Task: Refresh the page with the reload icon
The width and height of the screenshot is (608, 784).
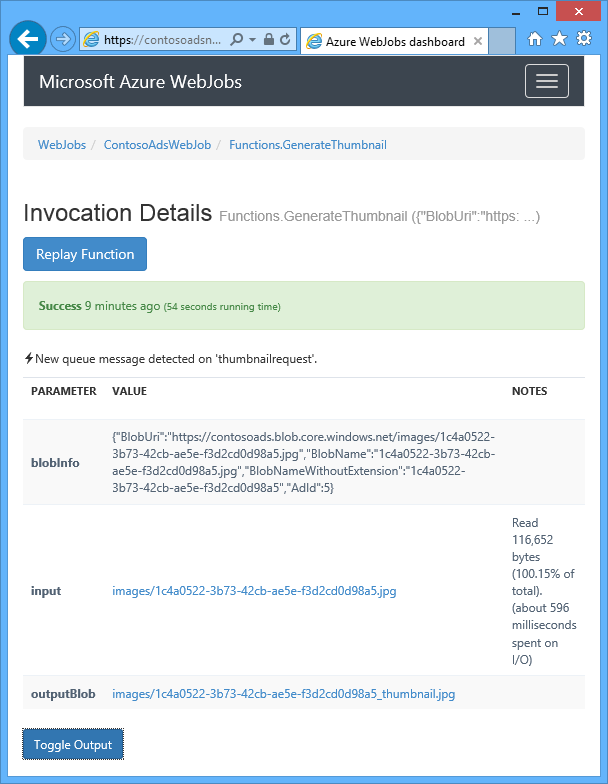Action: (285, 40)
